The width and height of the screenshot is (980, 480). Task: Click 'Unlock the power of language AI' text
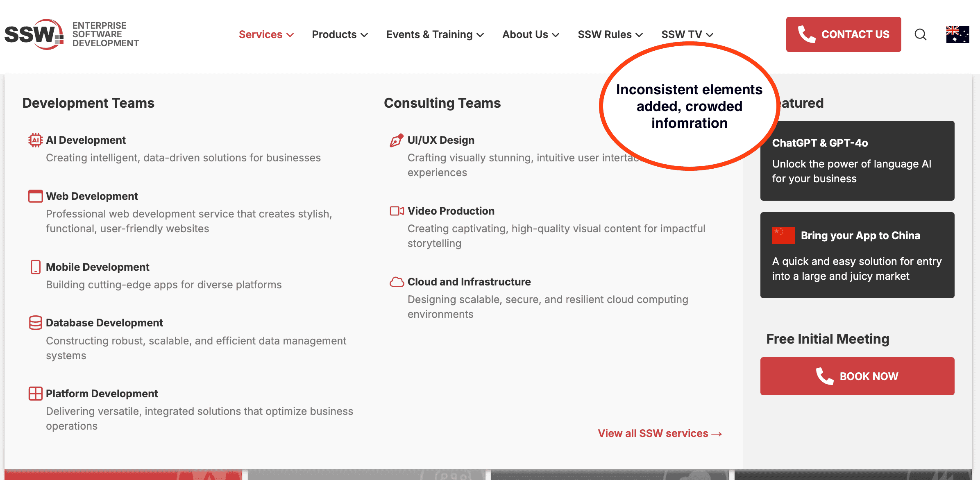[x=852, y=171]
